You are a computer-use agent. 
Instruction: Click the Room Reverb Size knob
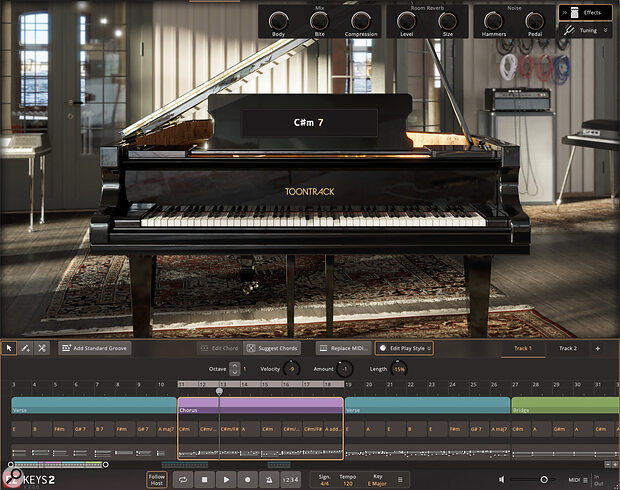pos(448,21)
